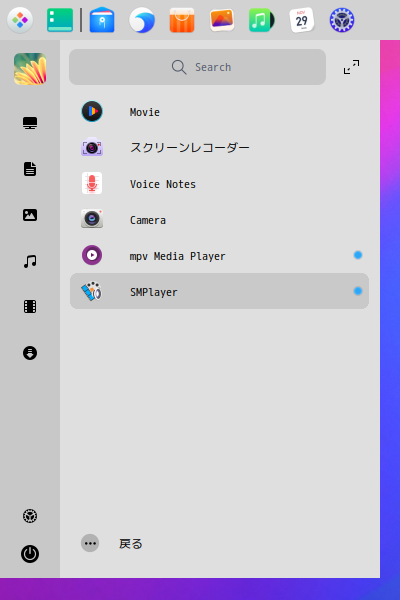
Task: Switch launcher to fullscreen mode
Action: (x=351, y=67)
